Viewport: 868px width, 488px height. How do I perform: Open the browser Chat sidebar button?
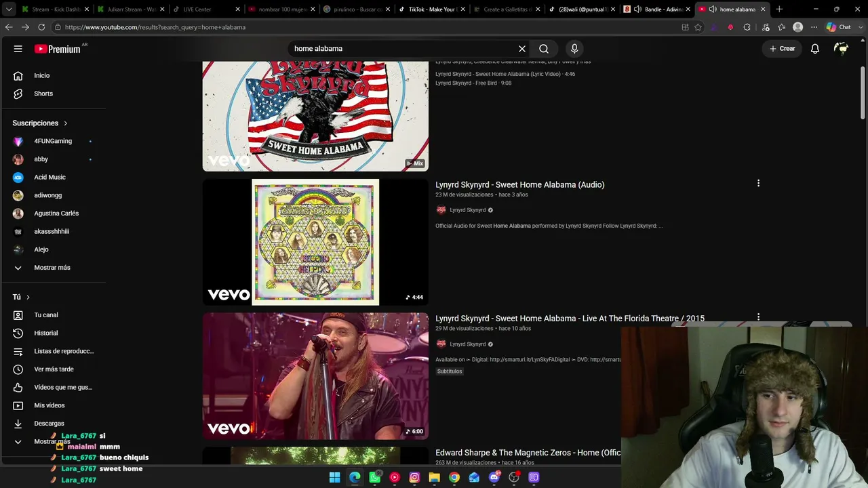(x=839, y=27)
